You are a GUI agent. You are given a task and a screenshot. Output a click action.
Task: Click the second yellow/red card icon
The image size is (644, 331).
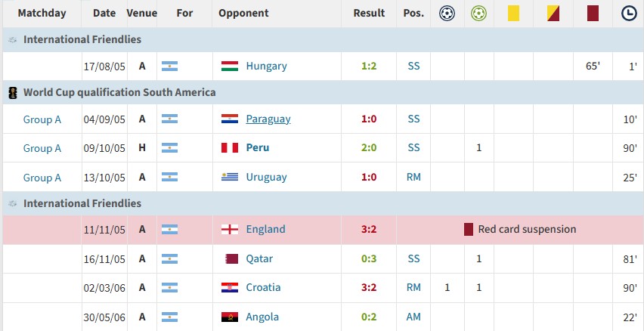tap(553, 14)
